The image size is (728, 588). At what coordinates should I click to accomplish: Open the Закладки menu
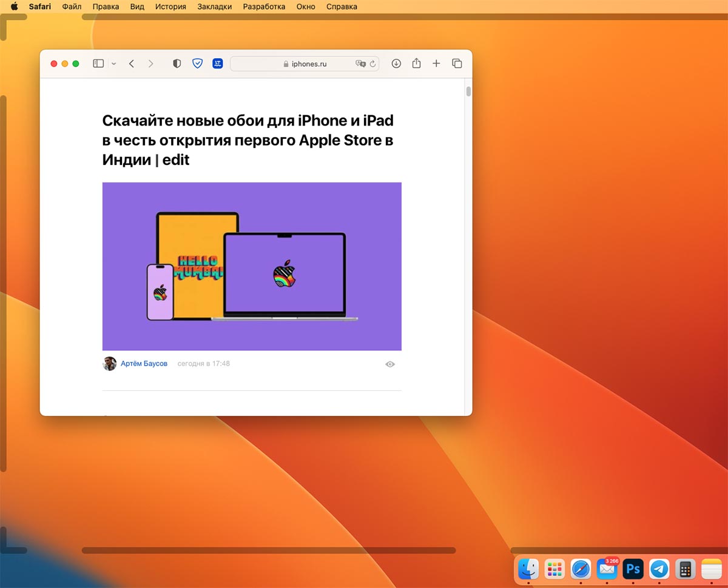214,7
